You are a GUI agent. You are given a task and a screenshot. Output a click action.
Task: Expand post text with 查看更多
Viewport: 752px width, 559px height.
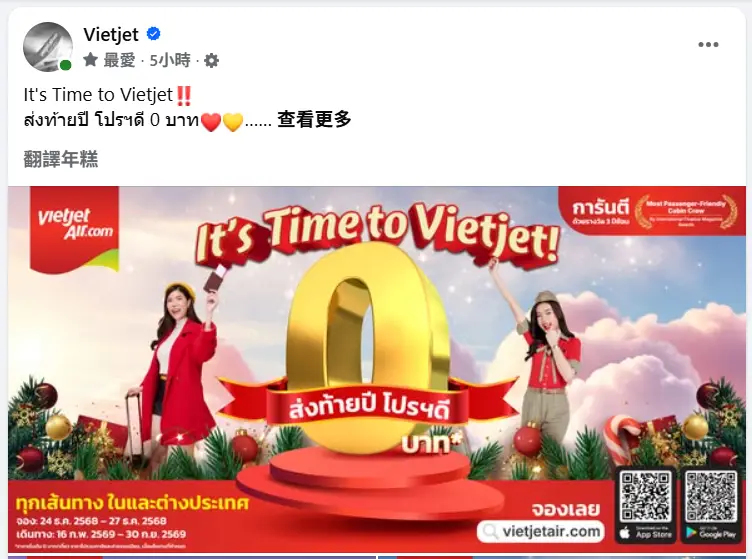pos(314,119)
